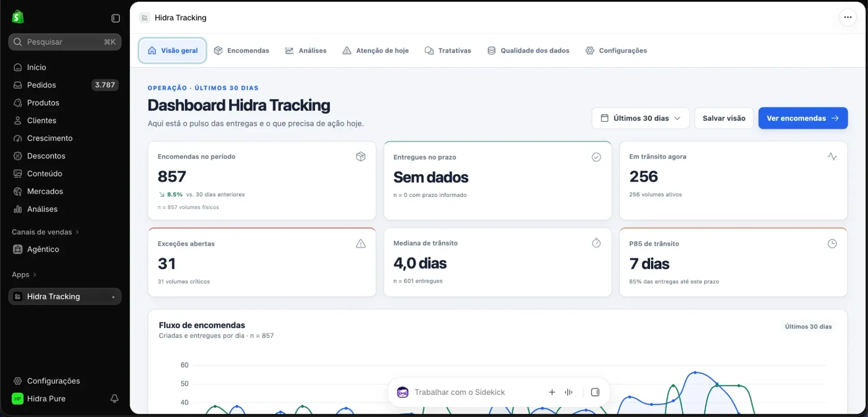Open the Últimos 30 dias date range dropdown
868x417 pixels.
640,118
